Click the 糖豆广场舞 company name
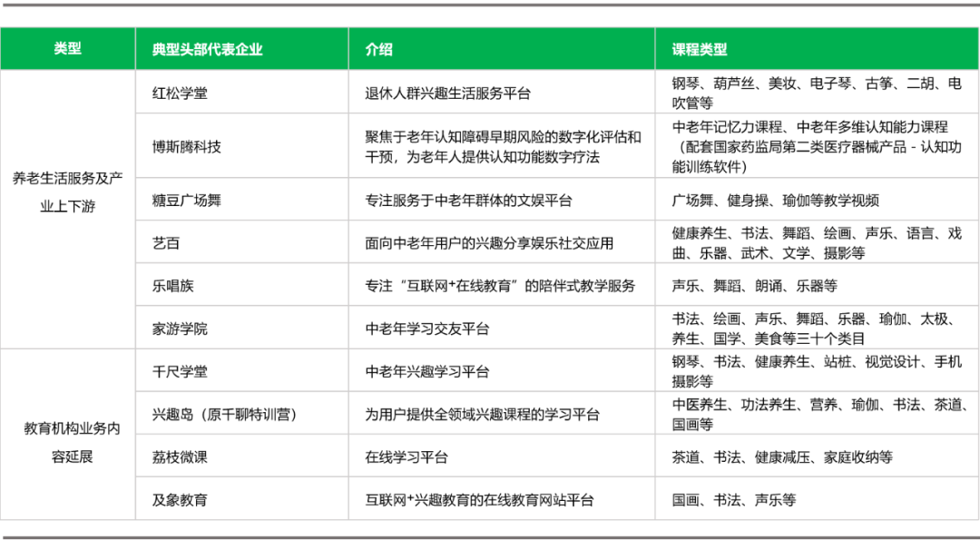980x540 pixels. pyautogui.click(x=187, y=201)
